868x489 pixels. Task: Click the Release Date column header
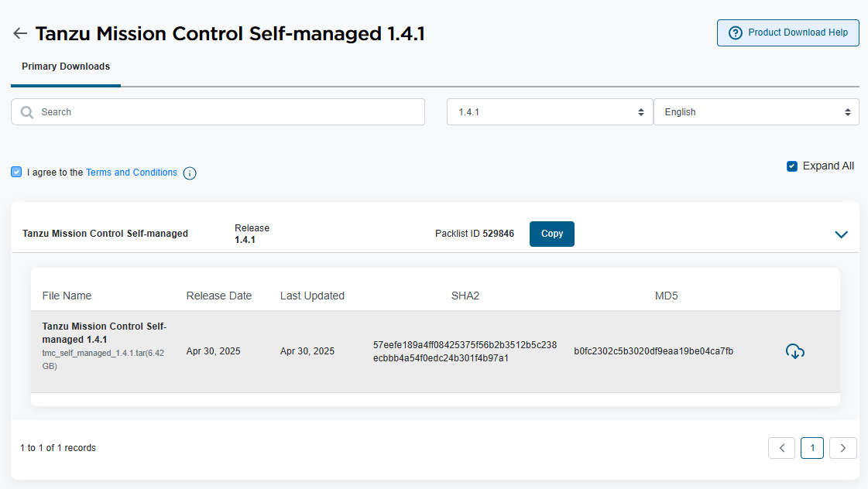pos(218,296)
